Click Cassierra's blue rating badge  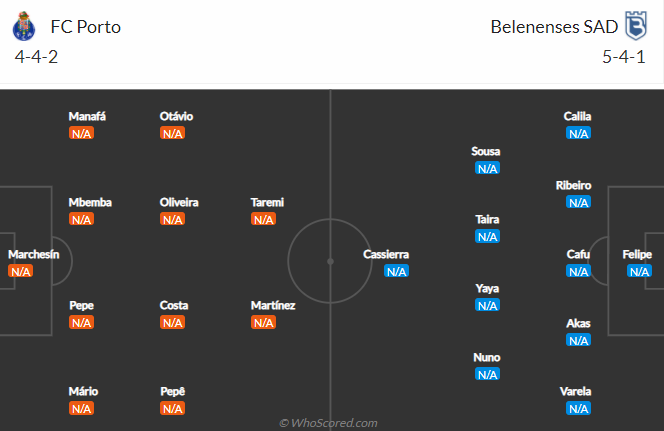[x=396, y=271]
